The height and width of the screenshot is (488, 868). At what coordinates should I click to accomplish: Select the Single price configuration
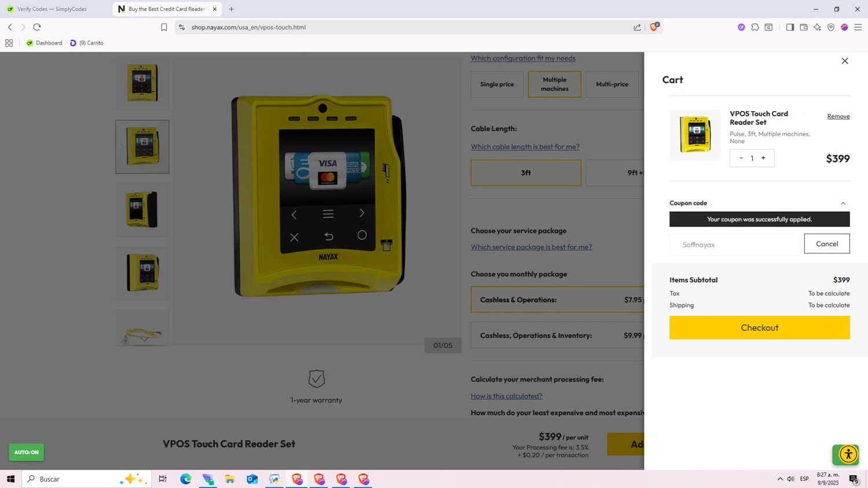click(497, 84)
